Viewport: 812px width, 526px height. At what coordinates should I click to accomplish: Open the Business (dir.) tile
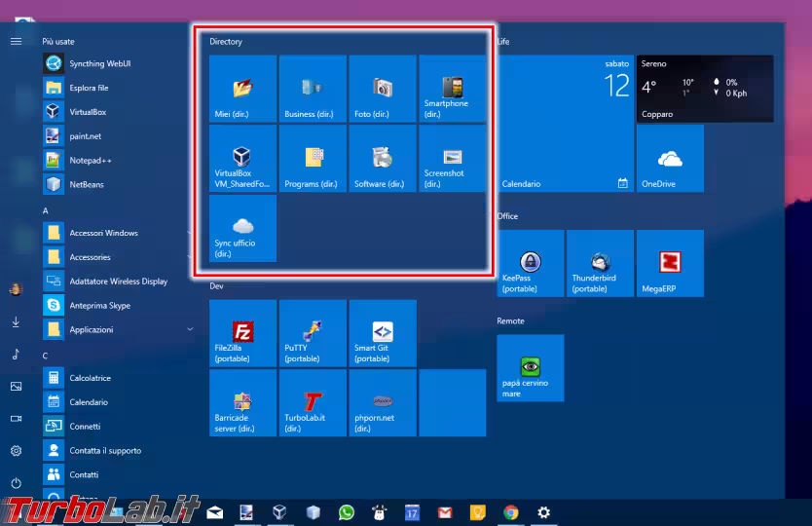click(313, 89)
